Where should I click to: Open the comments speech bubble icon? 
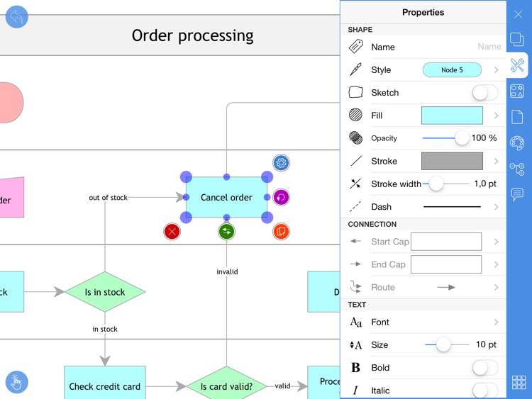tap(517, 195)
